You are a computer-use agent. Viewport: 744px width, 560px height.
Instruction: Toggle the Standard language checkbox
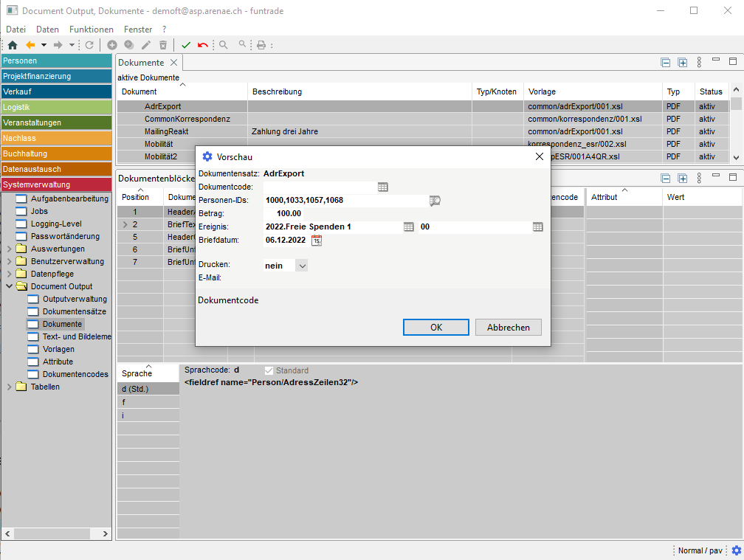(x=269, y=370)
